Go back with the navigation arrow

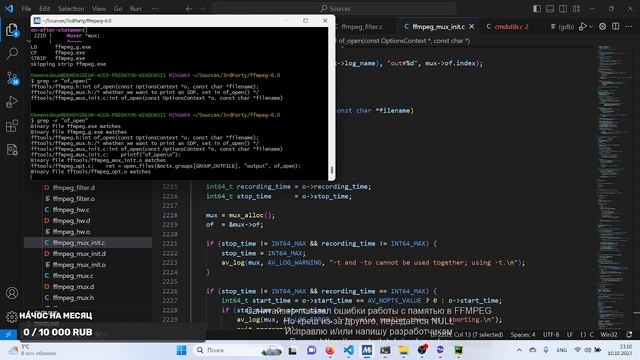tap(189, 9)
